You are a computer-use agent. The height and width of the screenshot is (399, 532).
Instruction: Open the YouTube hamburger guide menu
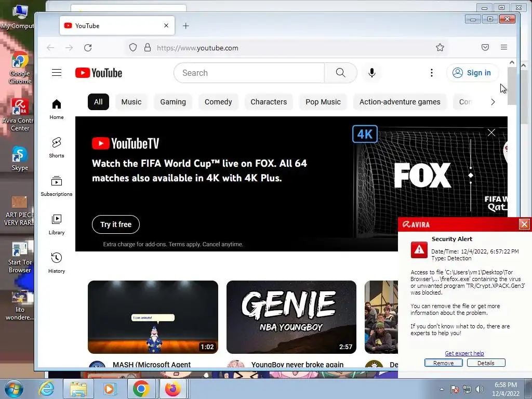(x=57, y=73)
